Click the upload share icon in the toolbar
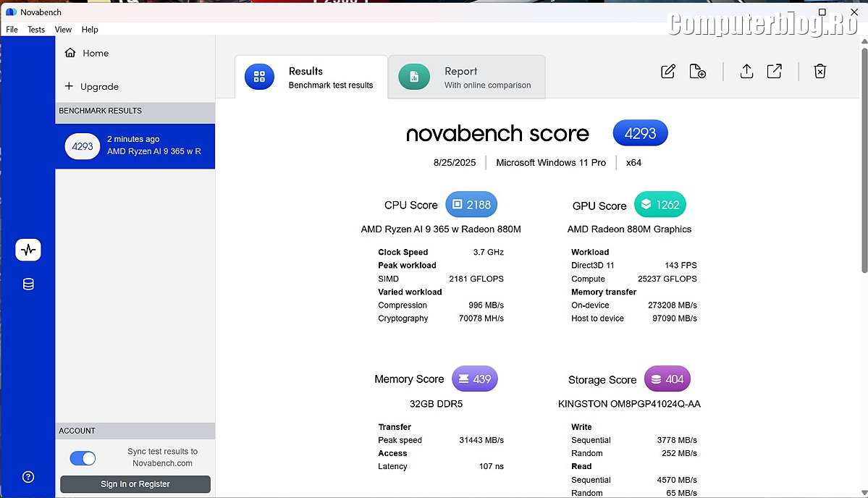The height and width of the screenshot is (498, 868). click(746, 72)
